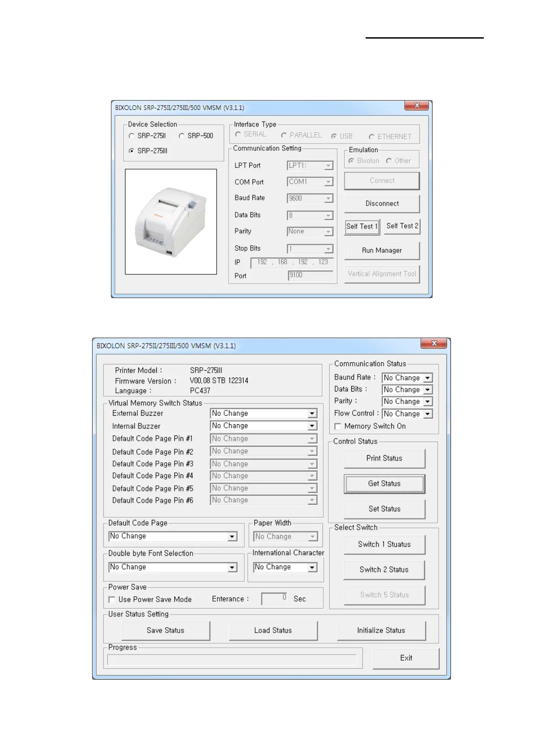Click the Run Manager button
535x756 pixels.
(x=382, y=251)
